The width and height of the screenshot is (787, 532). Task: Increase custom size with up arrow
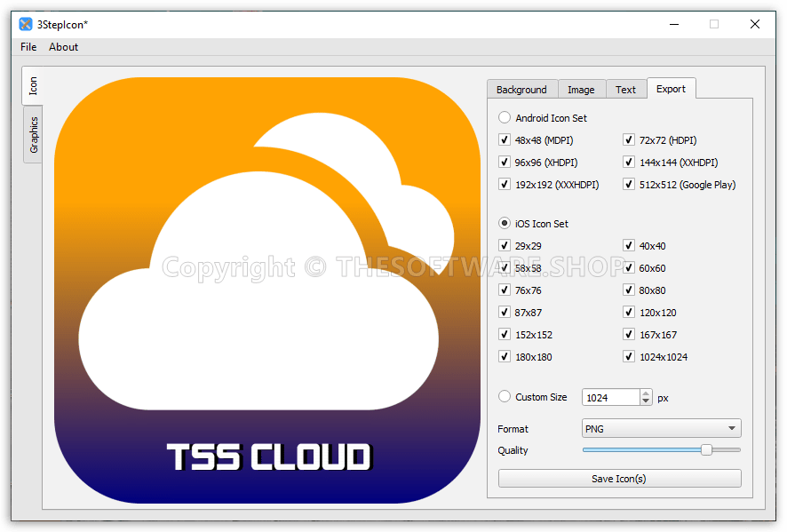(x=646, y=393)
